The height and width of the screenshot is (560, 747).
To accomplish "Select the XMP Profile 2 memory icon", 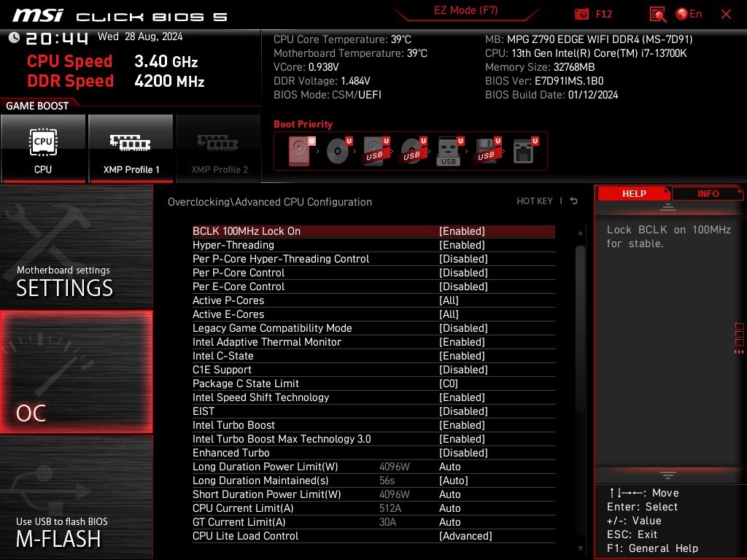I will point(219,149).
